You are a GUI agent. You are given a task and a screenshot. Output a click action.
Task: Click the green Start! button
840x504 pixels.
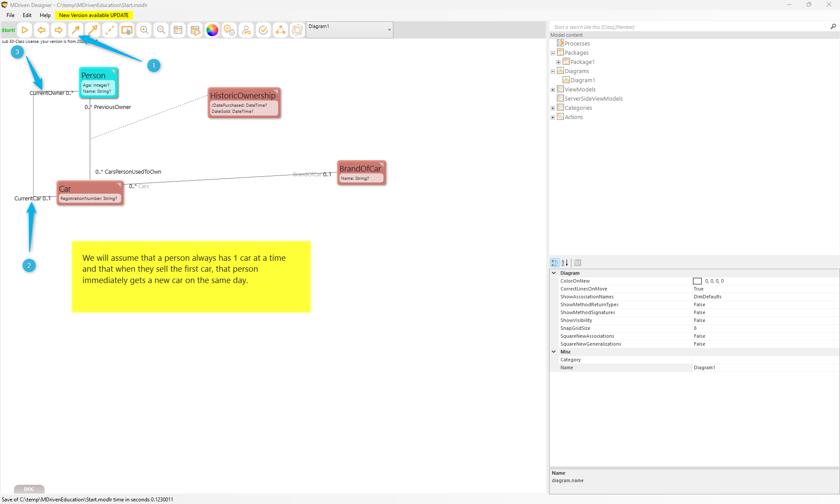click(x=8, y=30)
